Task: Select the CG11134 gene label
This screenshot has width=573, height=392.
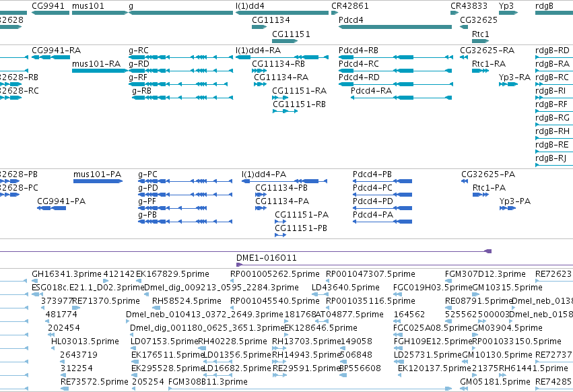Action: coord(271,20)
